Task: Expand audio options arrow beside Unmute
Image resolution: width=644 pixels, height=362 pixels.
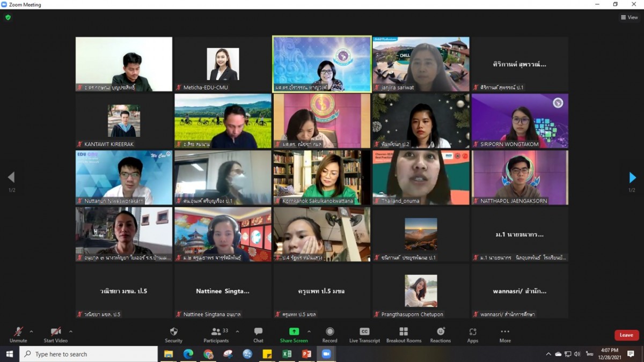Action: pyautogui.click(x=31, y=331)
